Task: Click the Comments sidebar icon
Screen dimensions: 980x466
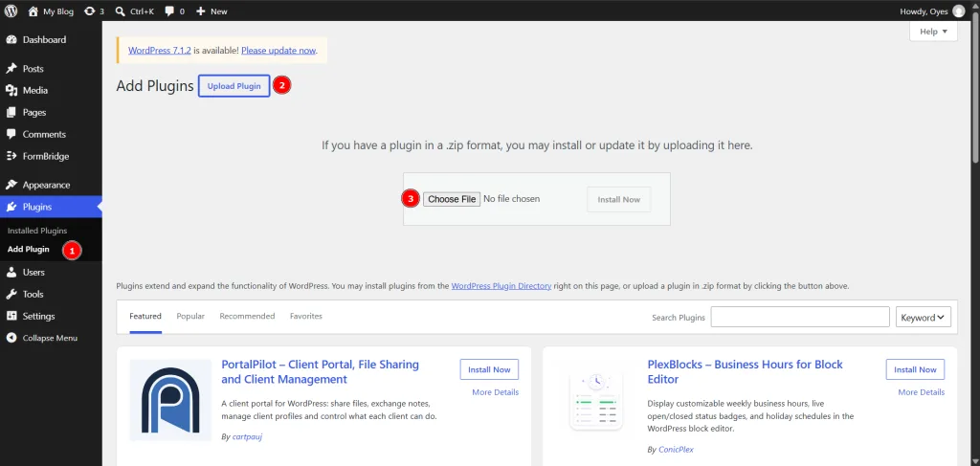Action: pyautogui.click(x=11, y=134)
